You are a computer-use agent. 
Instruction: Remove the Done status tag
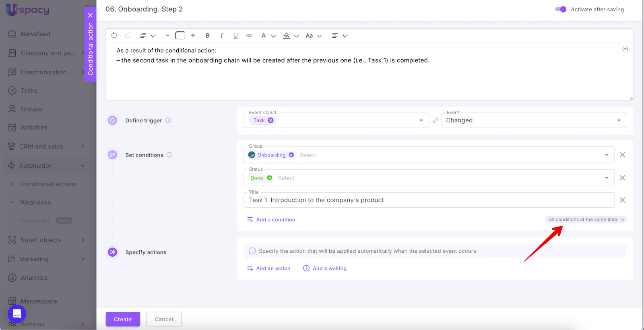(270, 178)
